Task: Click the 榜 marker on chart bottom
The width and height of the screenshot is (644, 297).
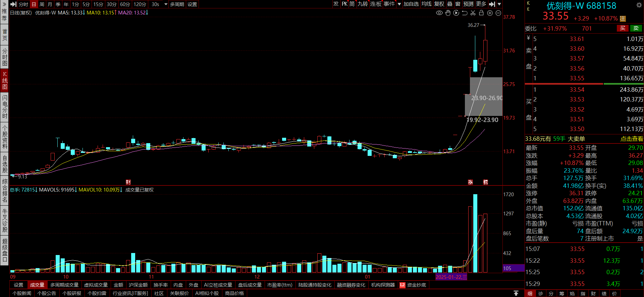Action: 485,182
